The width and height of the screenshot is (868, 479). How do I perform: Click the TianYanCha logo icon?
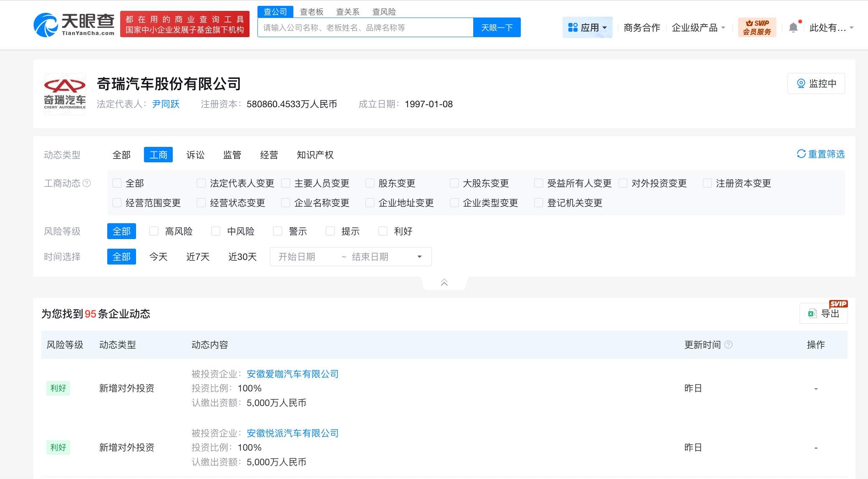click(46, 25)
